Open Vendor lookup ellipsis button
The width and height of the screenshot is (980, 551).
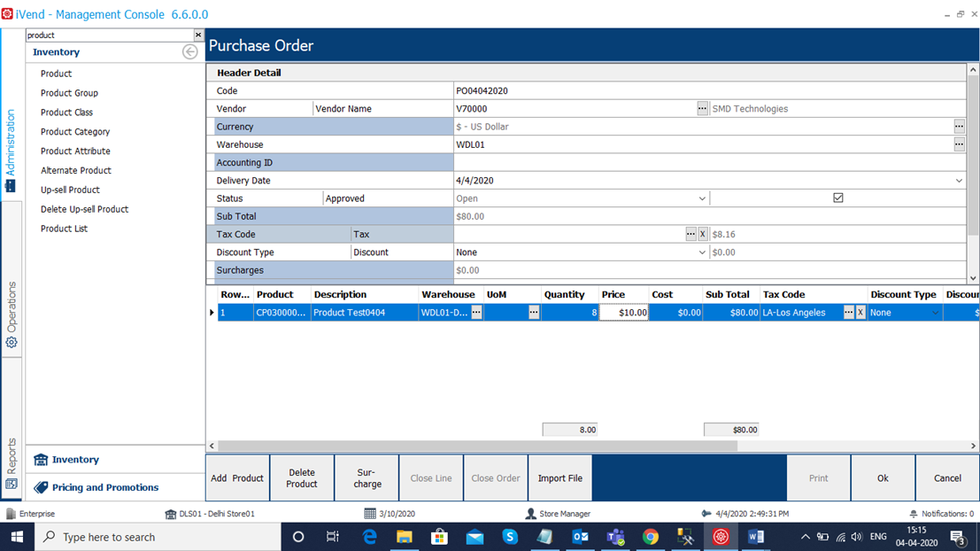coord(702,109)
